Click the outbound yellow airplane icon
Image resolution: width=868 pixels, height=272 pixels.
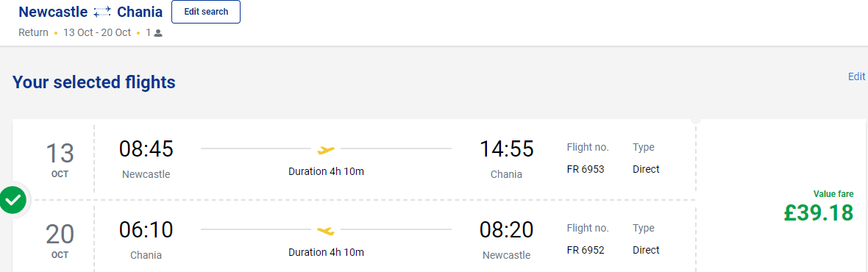[x=326, y=149]
